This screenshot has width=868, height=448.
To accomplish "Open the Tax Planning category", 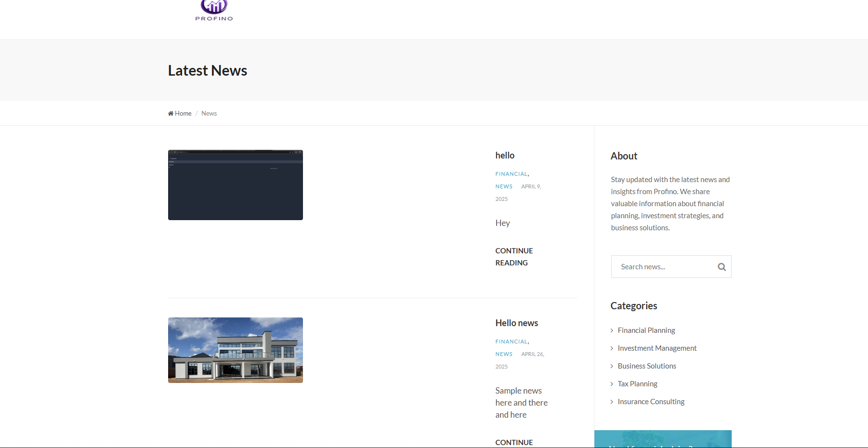I will 637,384.
